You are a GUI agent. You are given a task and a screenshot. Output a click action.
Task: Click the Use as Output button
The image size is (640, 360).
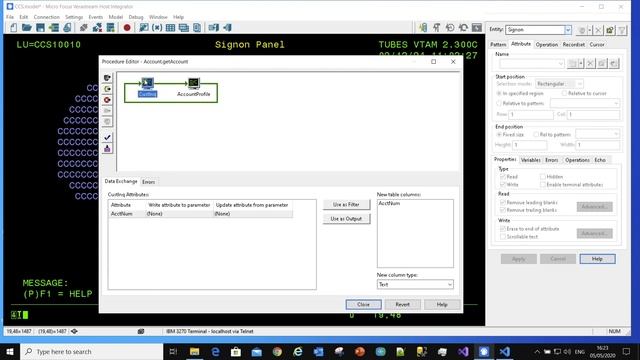(x=346, y=219)
